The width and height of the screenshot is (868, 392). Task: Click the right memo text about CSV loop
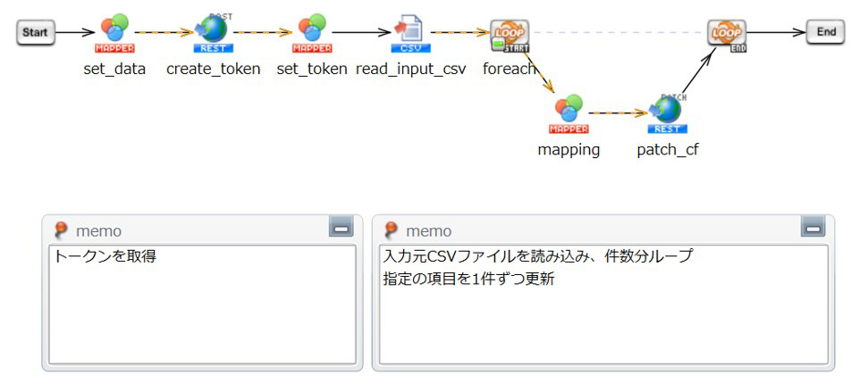click(536, 257)
